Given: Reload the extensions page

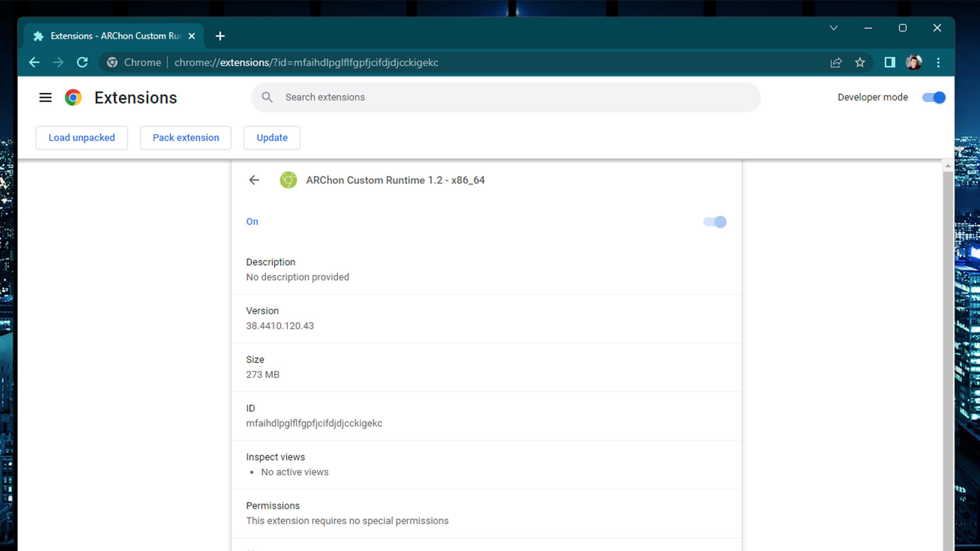Looking at the screenshot, I should pyautogui.click(x=82, y=62).
